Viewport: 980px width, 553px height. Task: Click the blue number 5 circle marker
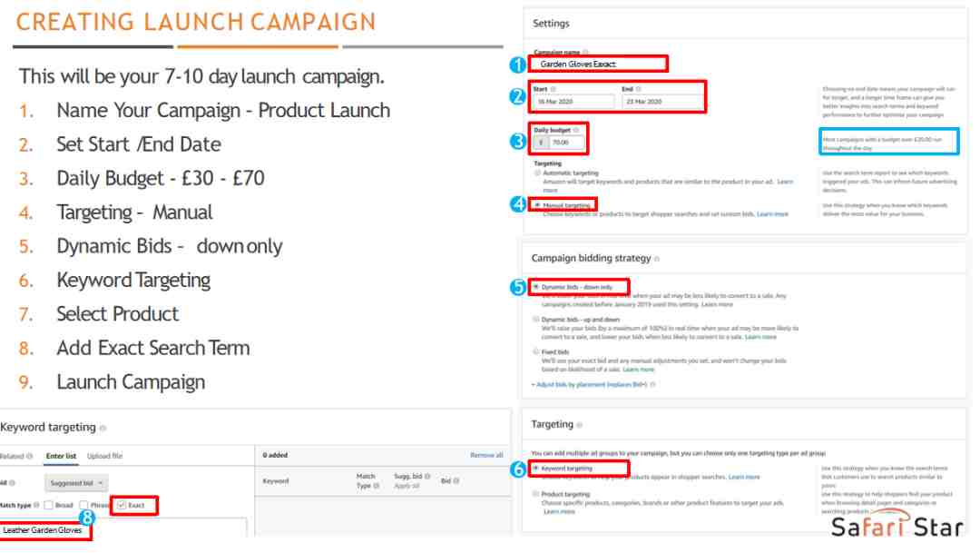pyautogui.click(x=517, y=287)
